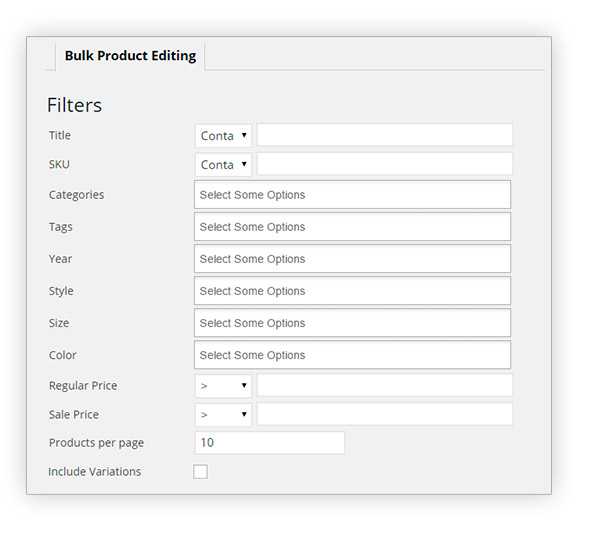The width and height of the screenshot is (600, 534).
Task: Open the SKU condition dropdown
Action: tap(223, 165)
